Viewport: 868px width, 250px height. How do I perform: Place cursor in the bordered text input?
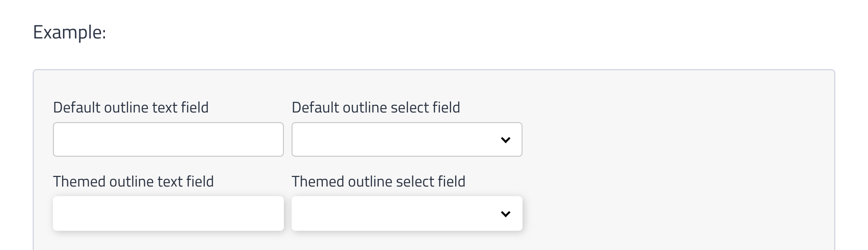pos(168,139)
